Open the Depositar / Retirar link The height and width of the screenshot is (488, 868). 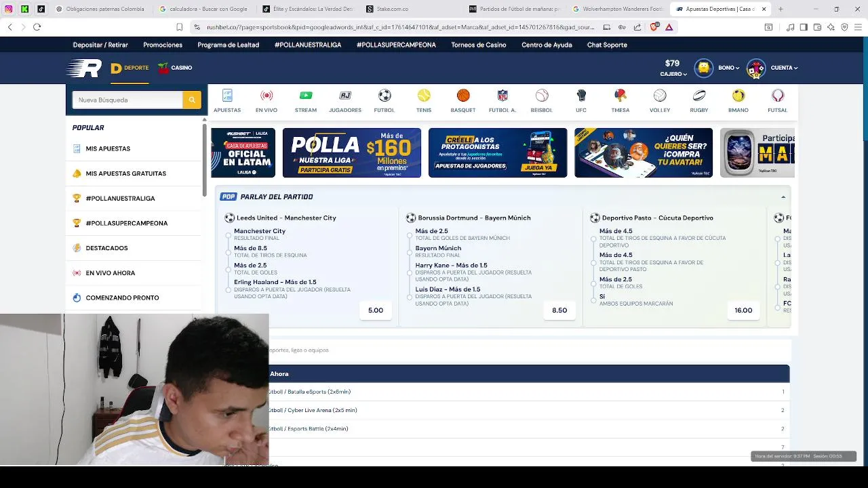pyautogui.click(x=100, y=45)
